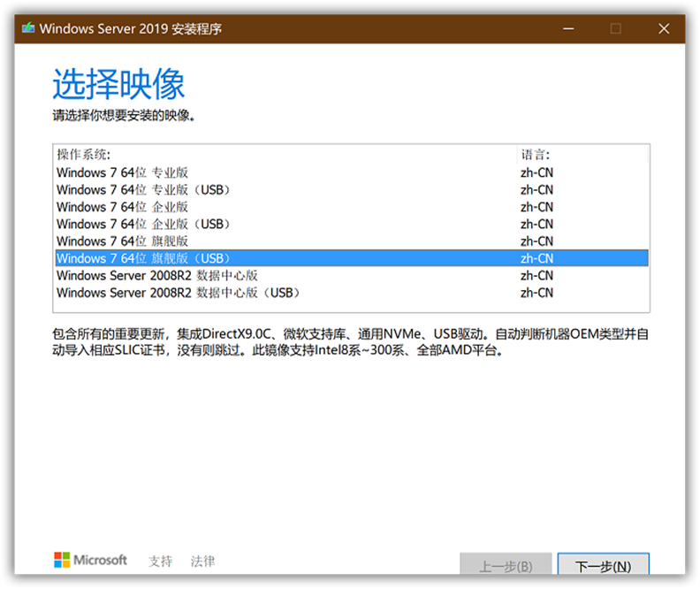This screenshot has width=700, height=589.
Task: Minimize the setup window
Action: (x=568, y=29)
